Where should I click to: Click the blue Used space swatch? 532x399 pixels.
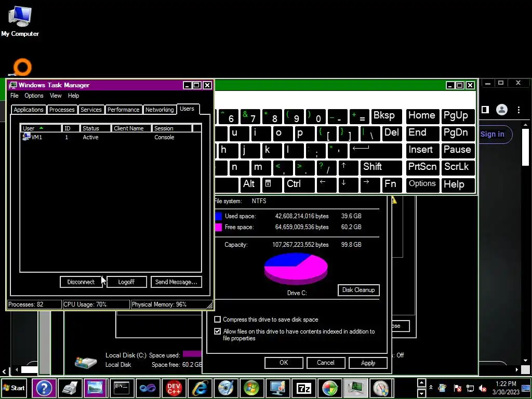click(219, 216)
